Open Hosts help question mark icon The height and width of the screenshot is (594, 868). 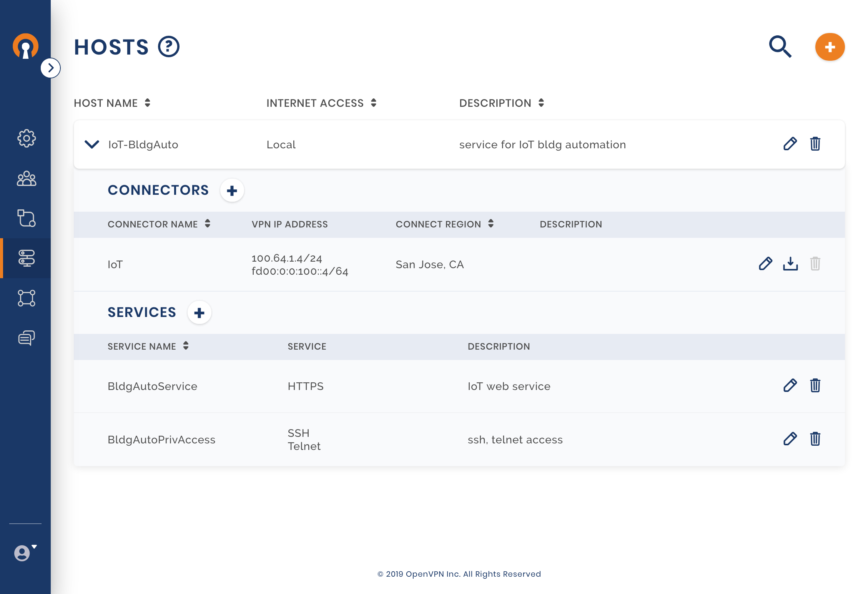point(169,46)
